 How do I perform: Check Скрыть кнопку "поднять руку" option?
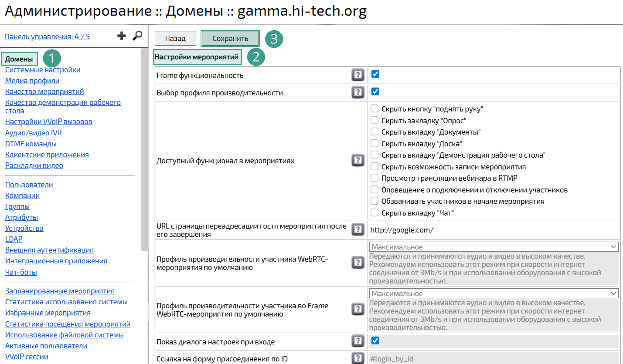pyautogui.click(x=374, y=109)
